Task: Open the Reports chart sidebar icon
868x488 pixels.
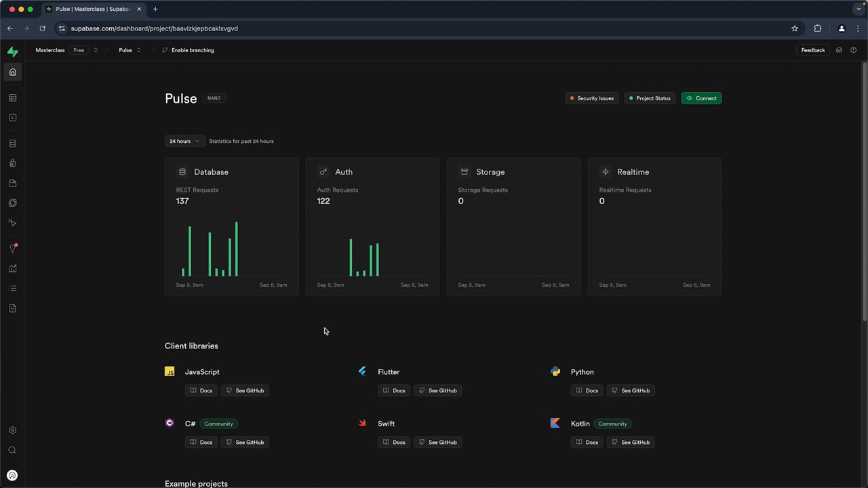Action: [12, 268]
